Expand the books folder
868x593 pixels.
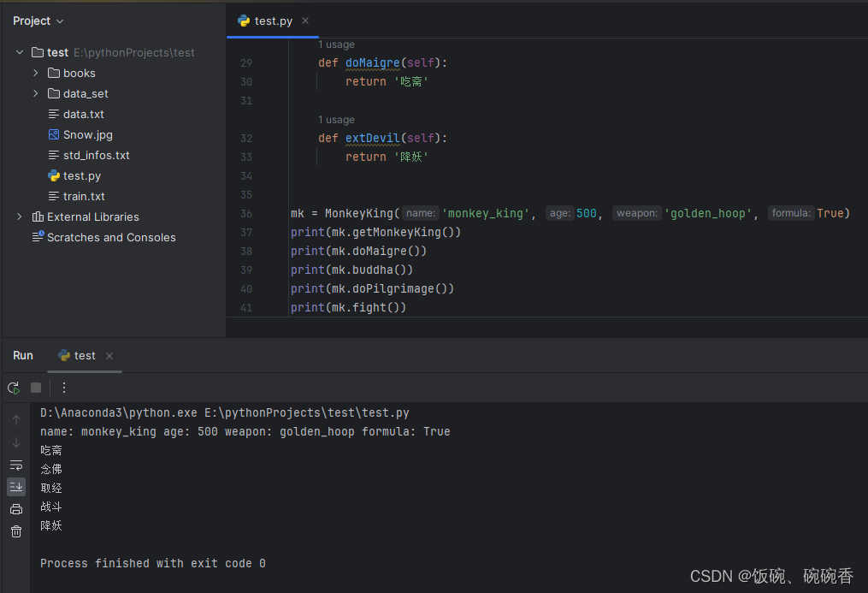(36, 73)
